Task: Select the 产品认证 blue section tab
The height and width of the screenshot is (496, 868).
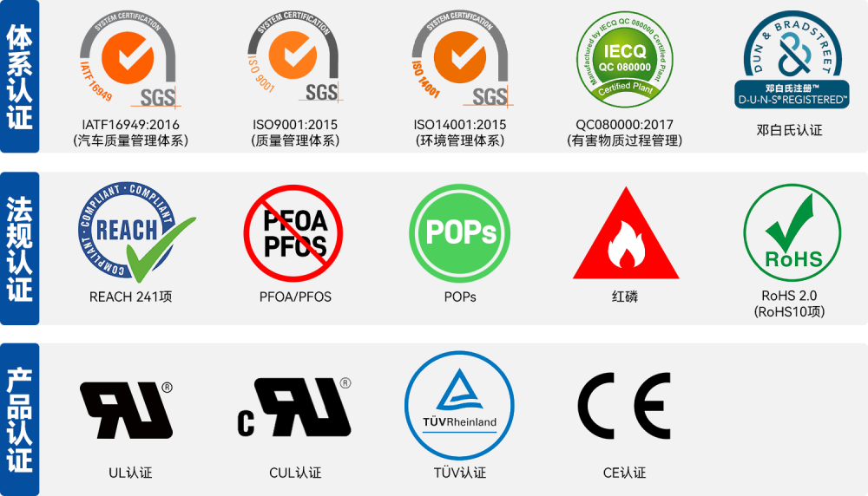Action: tap(19, 420)
